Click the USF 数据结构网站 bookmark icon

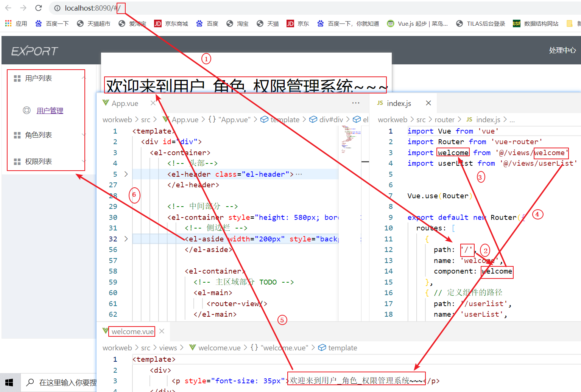pyautogui.click(x=517, y=23)
